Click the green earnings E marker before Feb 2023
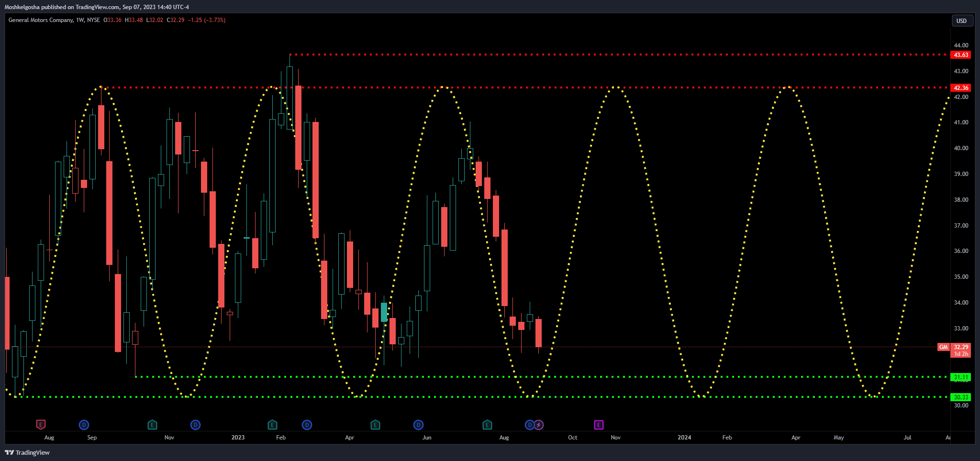This screenshot has height=461, width=980. tap(272, 425)
